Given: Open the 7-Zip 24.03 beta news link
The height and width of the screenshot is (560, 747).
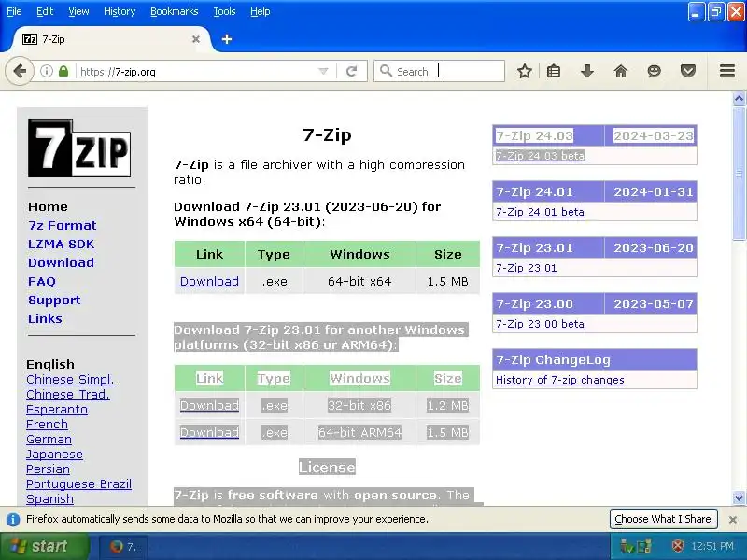Looking at the screenshot, I should pyautogui.click(x=540, y=156).
